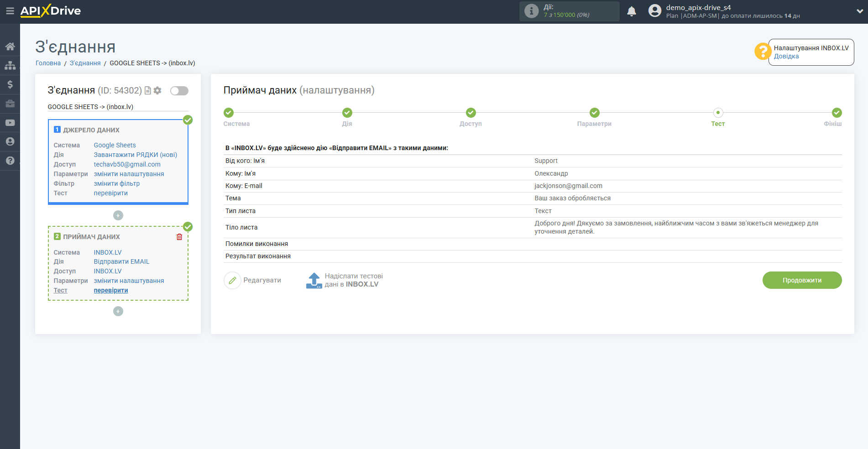Click the connection document copy icon
Screen dimensions: 868x449
148,91
